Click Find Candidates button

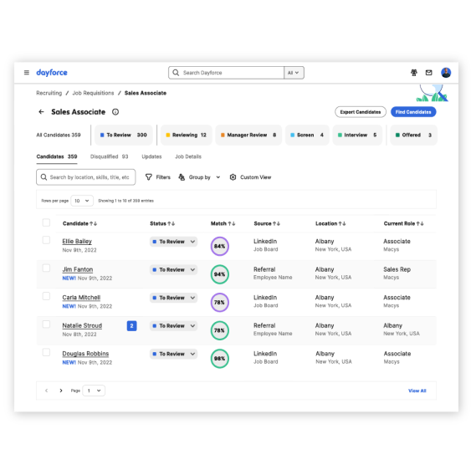pos(413,112)
